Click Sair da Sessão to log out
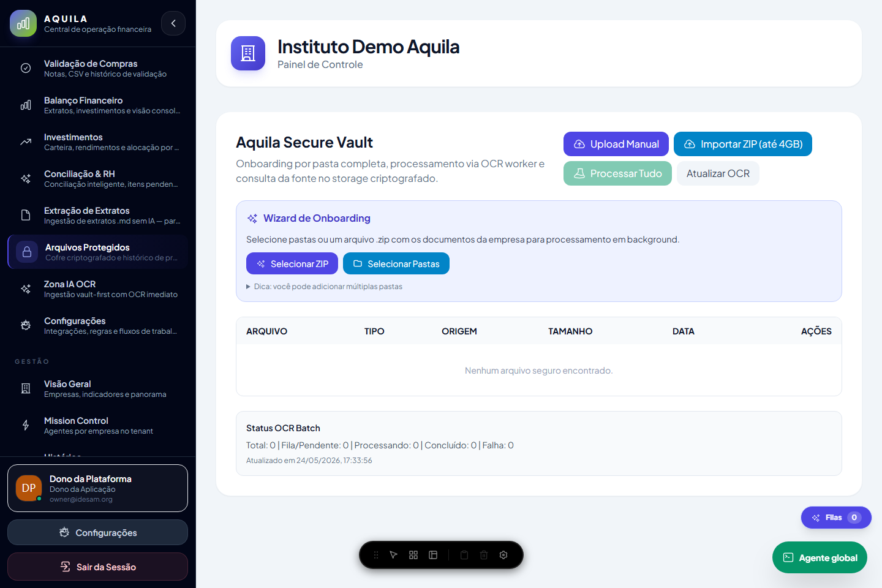 click(98, 567)
